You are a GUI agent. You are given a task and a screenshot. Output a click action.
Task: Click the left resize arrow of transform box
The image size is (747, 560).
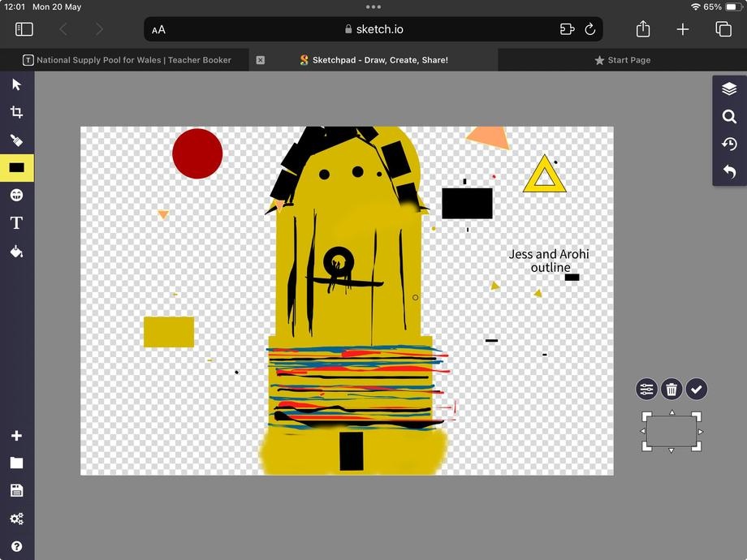point(643,432)
